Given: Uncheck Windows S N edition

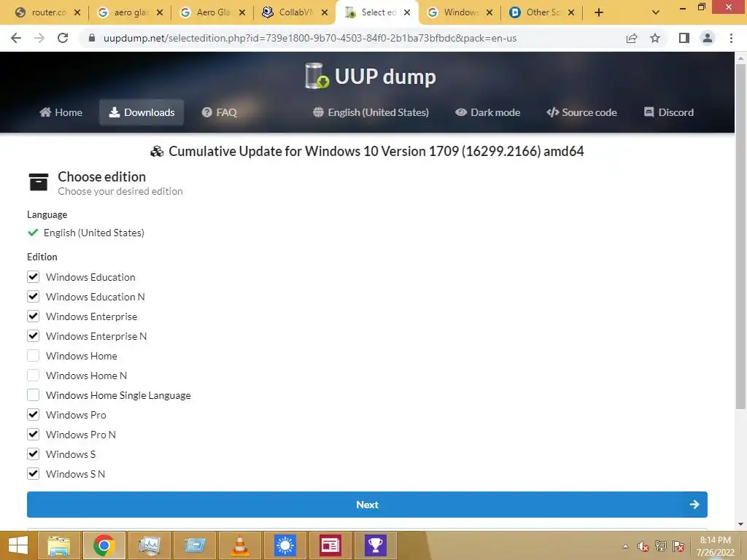Looking at the screenshot, I should tap(33, 474).
